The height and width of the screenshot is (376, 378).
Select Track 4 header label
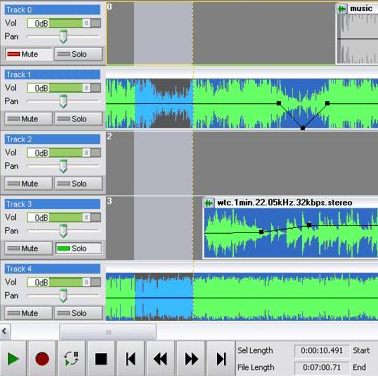click(52, 268)
